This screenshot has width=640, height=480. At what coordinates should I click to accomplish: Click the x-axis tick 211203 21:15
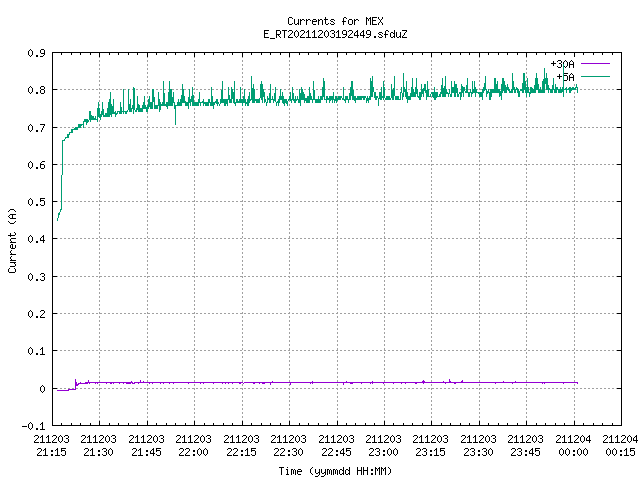[51, 445]
